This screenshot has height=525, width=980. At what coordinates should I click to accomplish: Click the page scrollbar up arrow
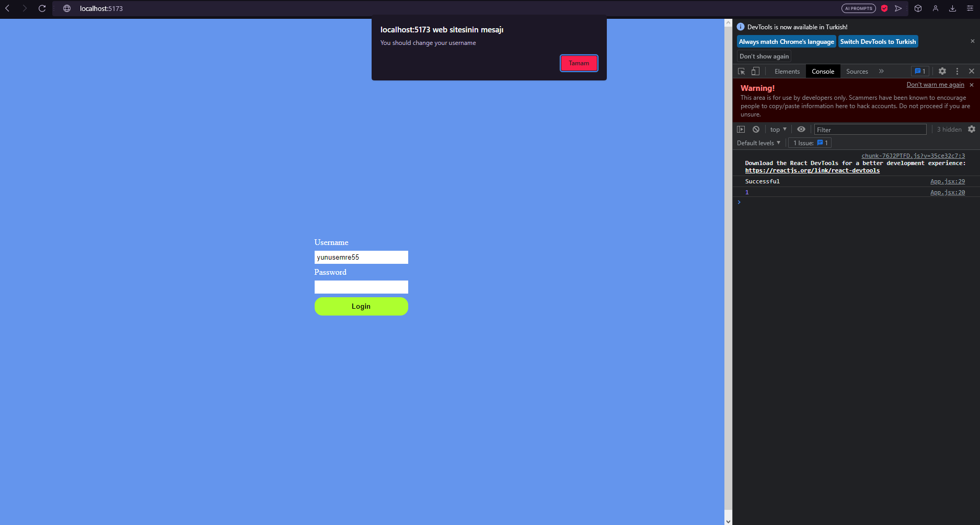[x=728, y=22]
